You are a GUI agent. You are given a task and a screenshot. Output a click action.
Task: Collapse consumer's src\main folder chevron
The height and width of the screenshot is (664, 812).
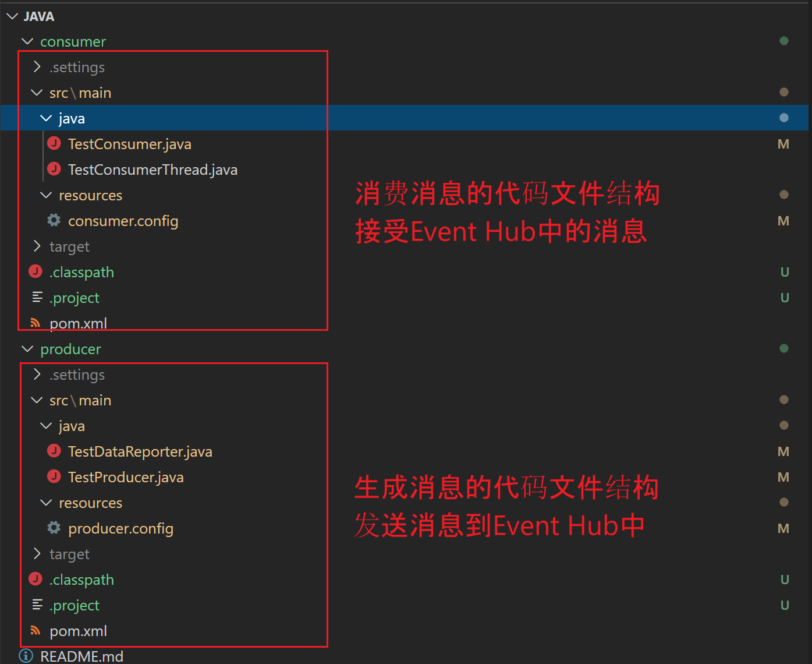tap(37, 93)
